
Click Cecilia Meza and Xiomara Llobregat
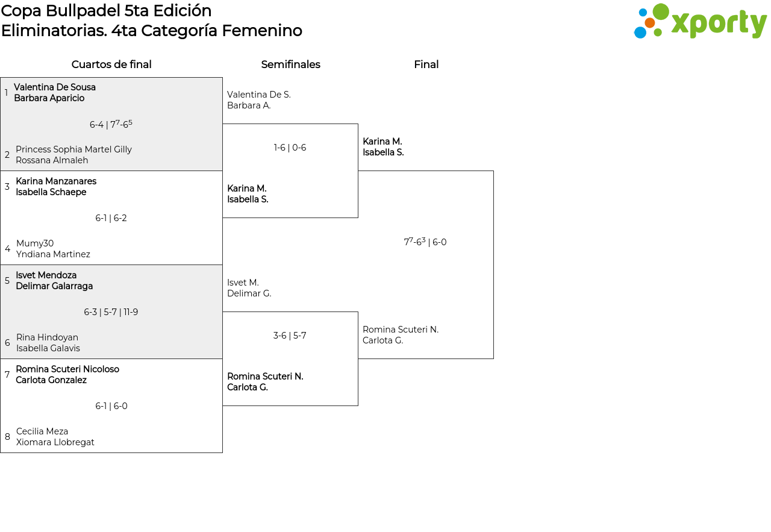55,437
